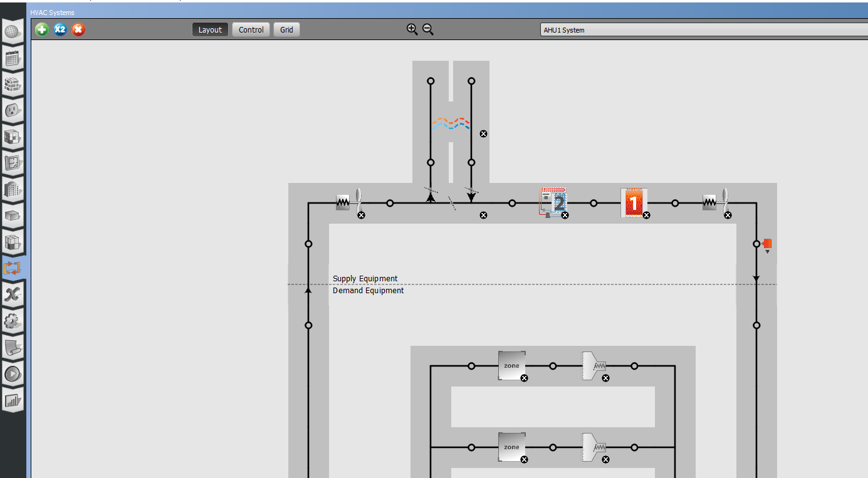
Task: Select the node left of the upper zone
Action: click(x=471, y=366)
